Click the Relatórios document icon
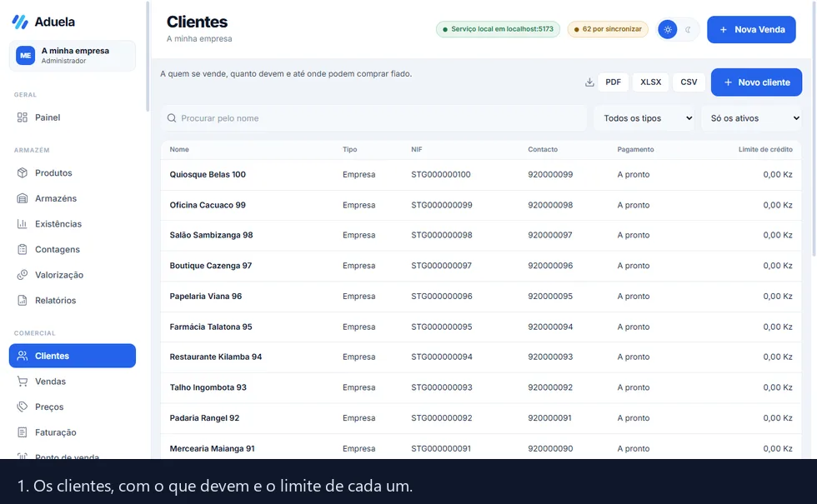817x504 pixels. click(22, 301)
